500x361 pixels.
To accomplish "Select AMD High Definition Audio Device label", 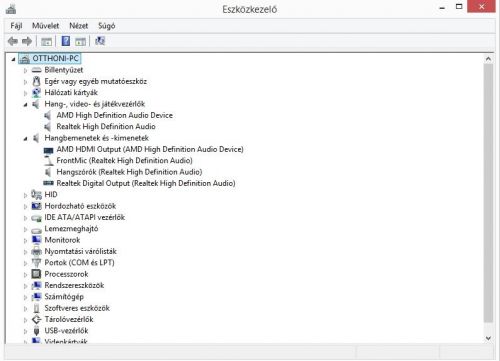I will coord(115,115).
